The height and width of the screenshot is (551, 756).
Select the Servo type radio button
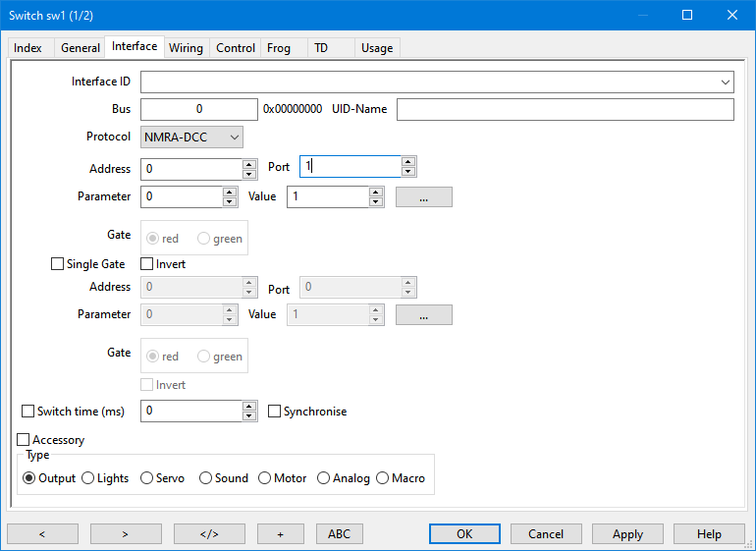pos(147,478)
